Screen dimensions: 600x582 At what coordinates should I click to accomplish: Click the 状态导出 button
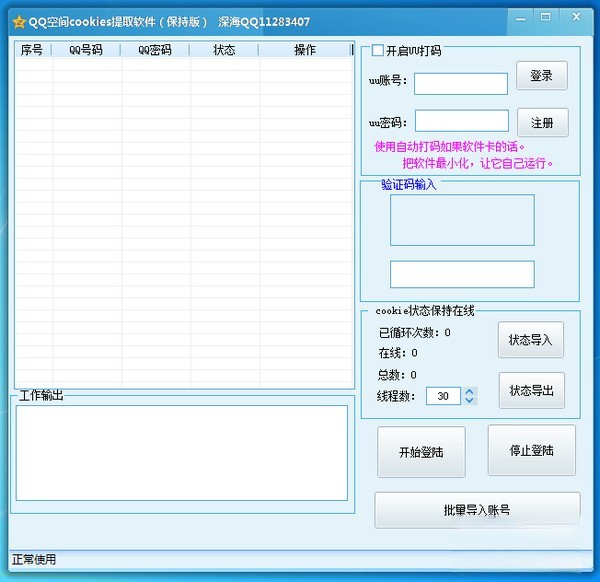(530, 390)
